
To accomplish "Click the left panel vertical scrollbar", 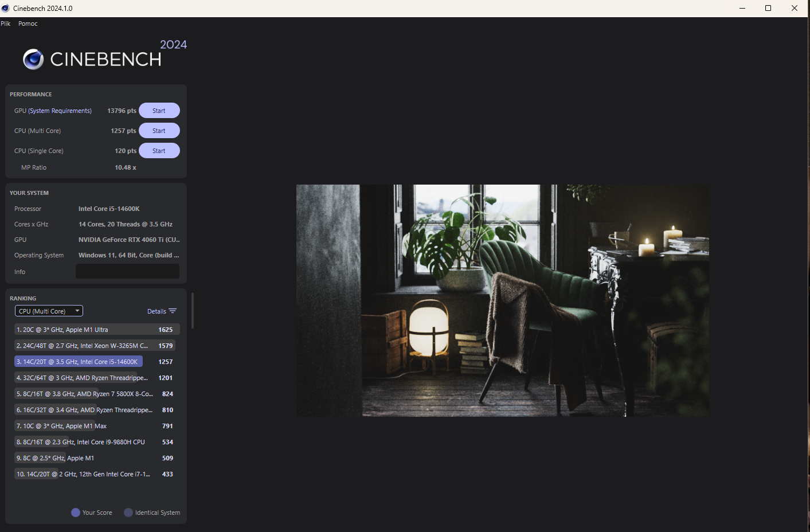I will pos(193,310).
